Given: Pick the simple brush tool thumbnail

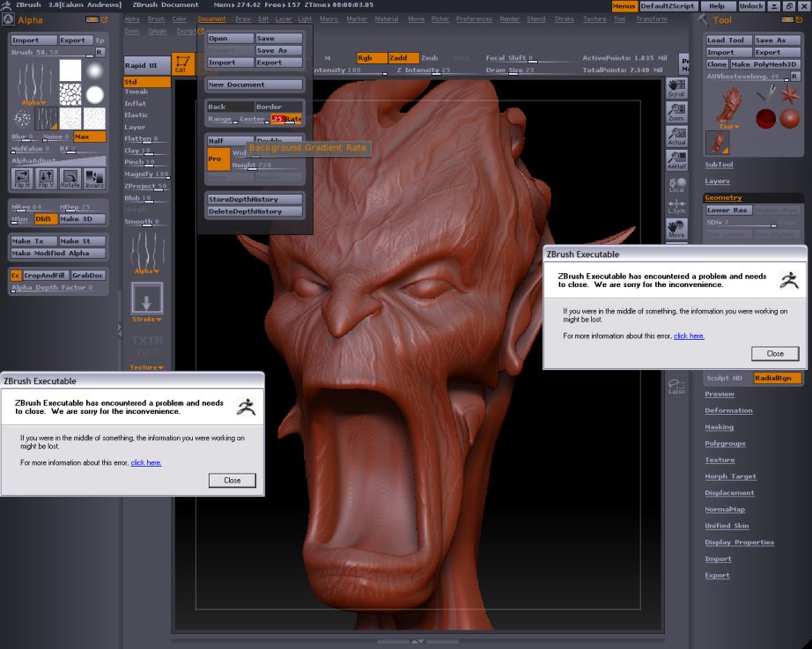Looking at the screenshot, I should click(x=764, y=94).
